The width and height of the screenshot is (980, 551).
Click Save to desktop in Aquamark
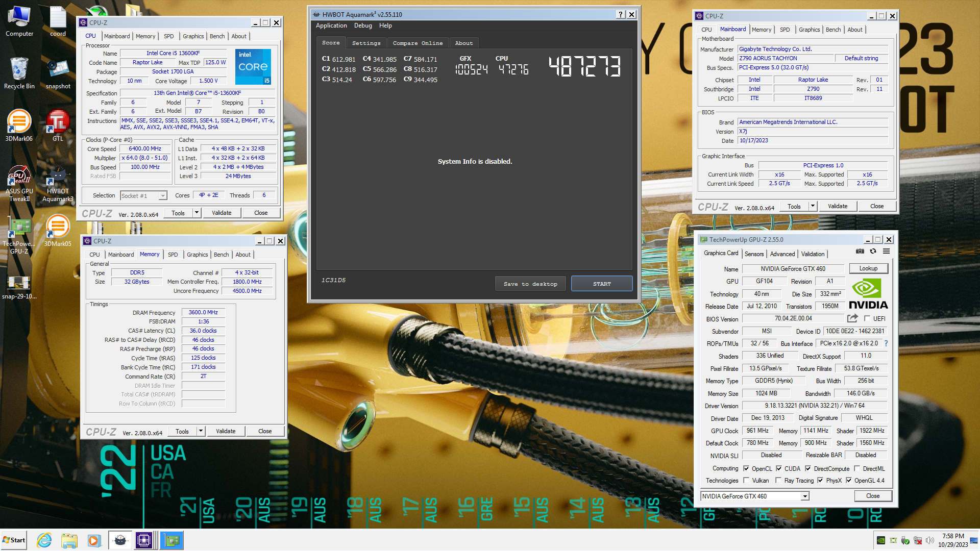tap(530, 284)
